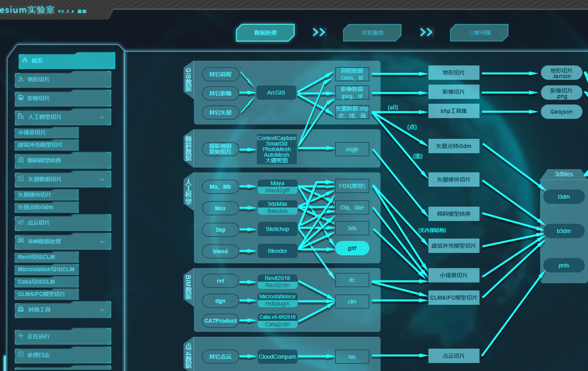Click the Blender software box
The width and height of the screenshot is (588, 371).
[277, 251]
